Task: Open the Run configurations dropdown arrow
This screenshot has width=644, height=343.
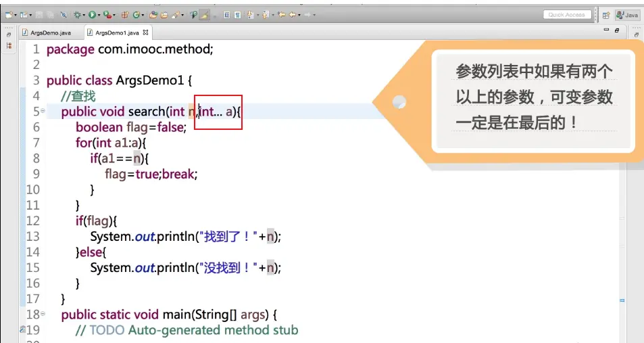Action: point(99,15)
